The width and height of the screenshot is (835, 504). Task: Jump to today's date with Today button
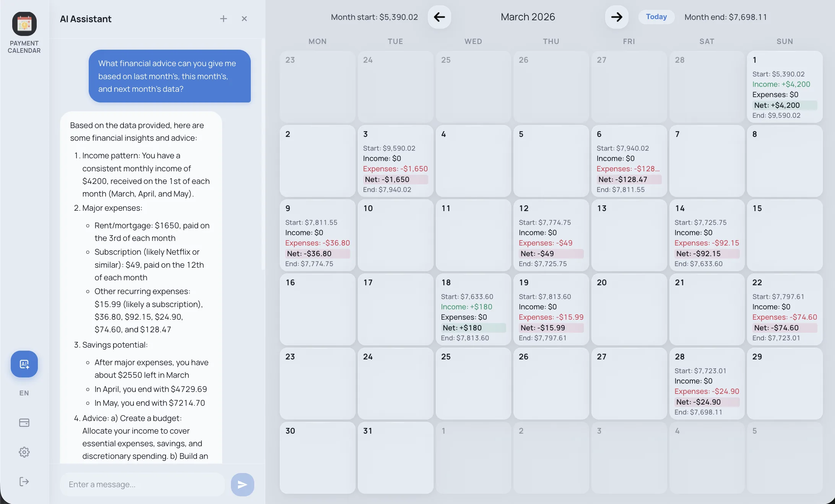[656, 17]
